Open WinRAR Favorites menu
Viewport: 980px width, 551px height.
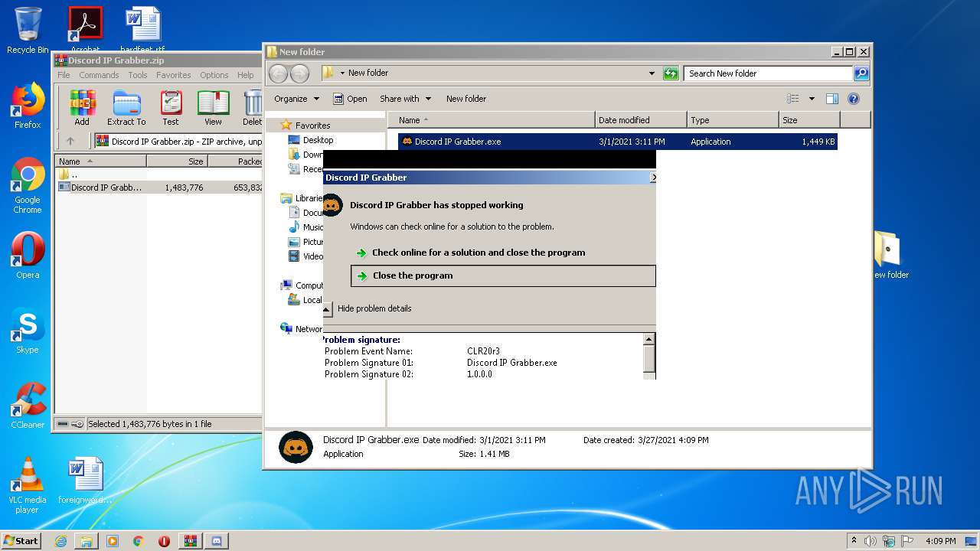pyautogui.click(x=174, y=75)
